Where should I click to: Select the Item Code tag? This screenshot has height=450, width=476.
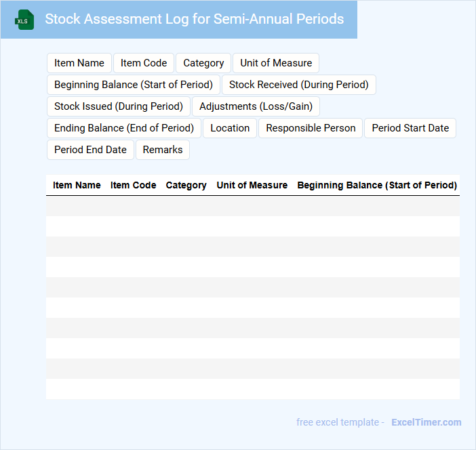tap(144, 63)
